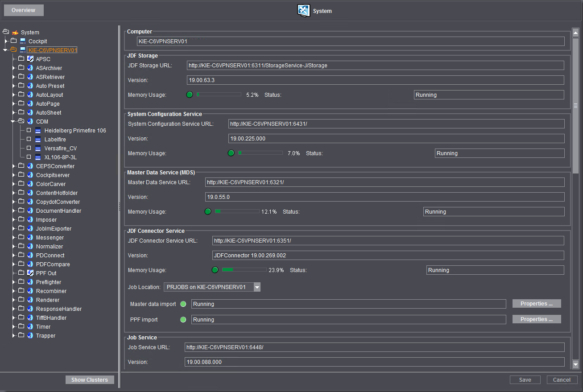Click the System icon in the header
The image size is (583, 392).
pyautogui.click(x=303, y=11)
